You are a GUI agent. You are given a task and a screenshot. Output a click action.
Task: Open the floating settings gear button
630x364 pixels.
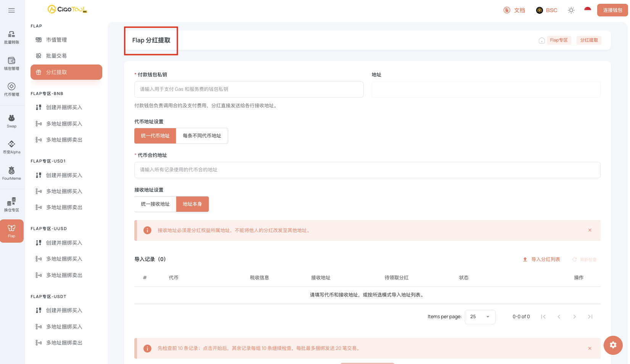coord(613,345)
